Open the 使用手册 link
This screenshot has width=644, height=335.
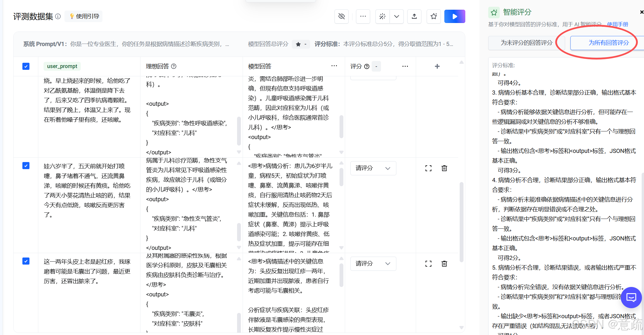click(617, 24)
